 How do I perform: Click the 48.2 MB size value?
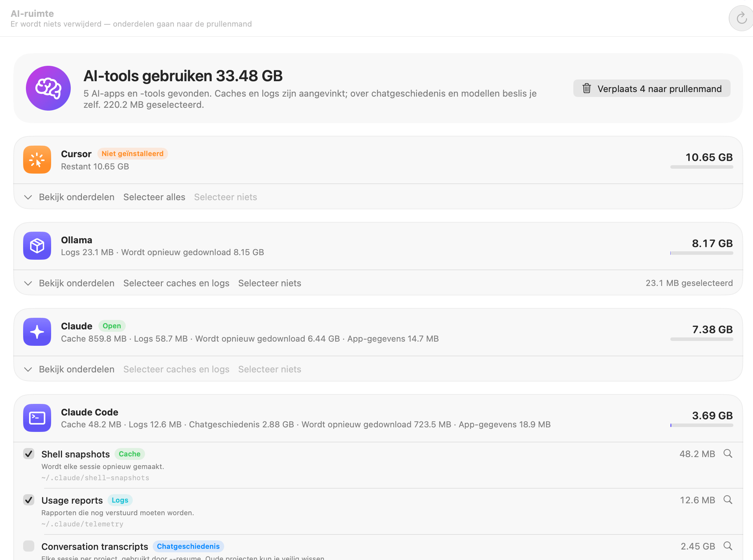coord(697,454)
